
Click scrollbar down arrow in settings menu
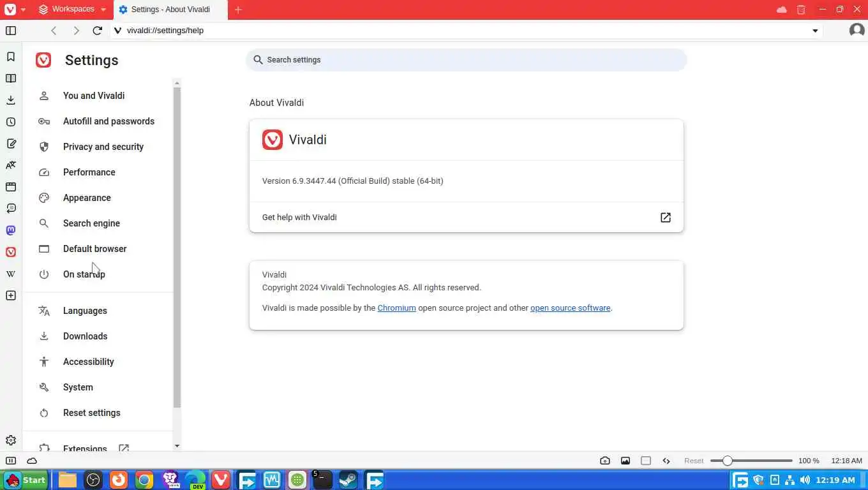(x=177, y=446)
